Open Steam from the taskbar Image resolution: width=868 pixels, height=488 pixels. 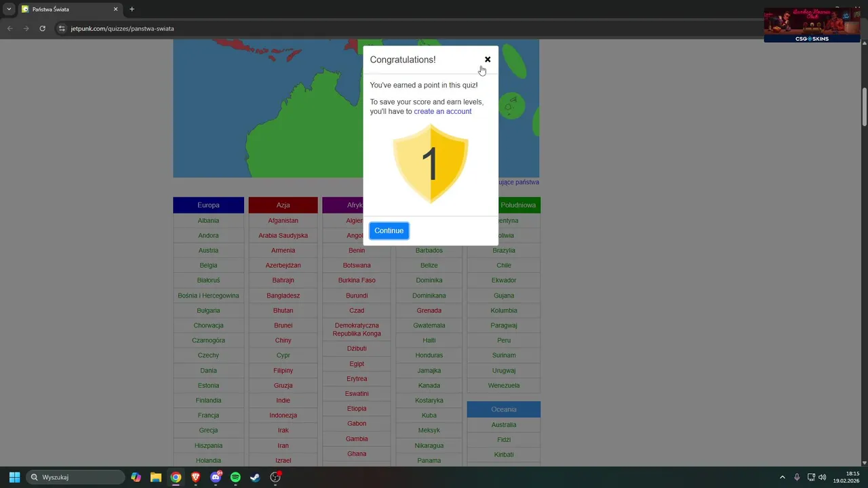(255, 477)
